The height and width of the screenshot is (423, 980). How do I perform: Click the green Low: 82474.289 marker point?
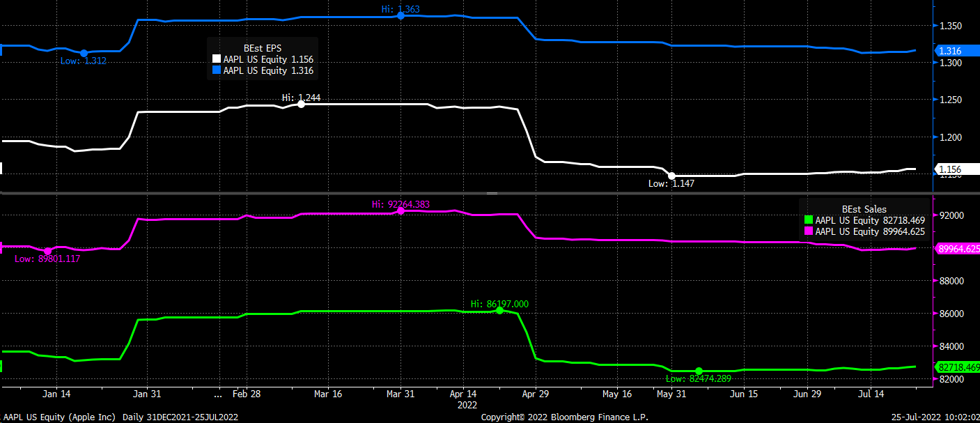(699, 371)
